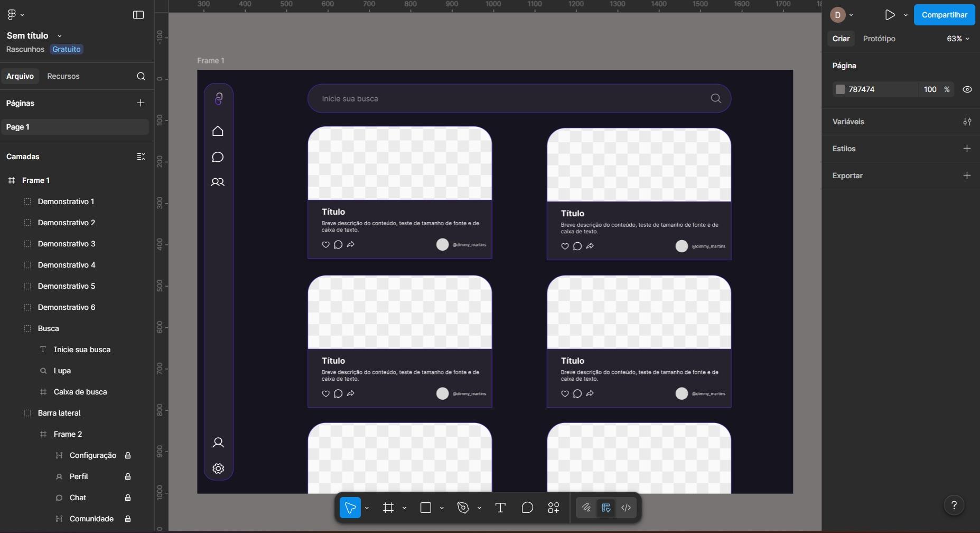The image size is (980, 533).
Task: Switch to Dev Mode code icon
Action: [626, 508]
